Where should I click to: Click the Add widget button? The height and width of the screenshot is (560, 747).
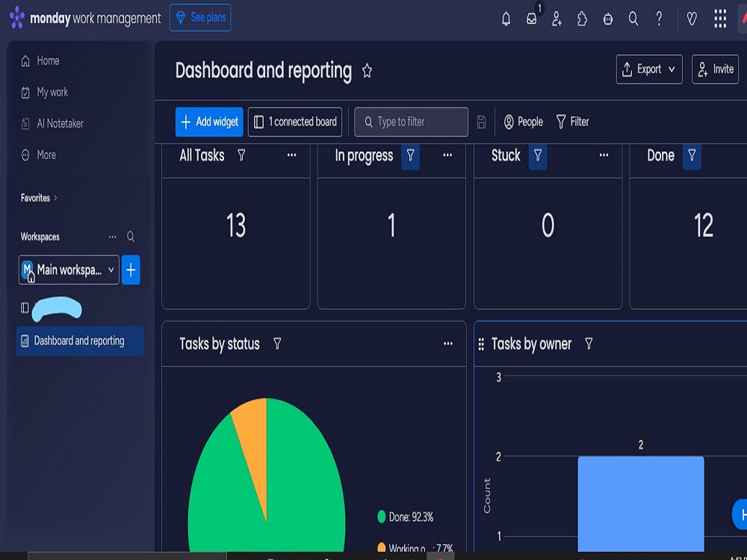(209, 122)
